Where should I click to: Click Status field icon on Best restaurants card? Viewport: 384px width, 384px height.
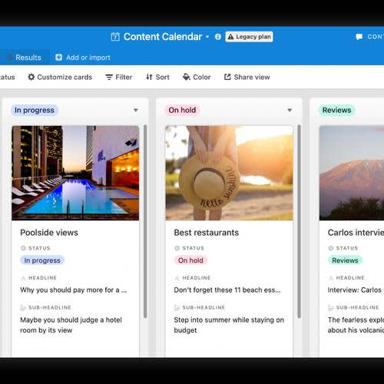point(177,248)
